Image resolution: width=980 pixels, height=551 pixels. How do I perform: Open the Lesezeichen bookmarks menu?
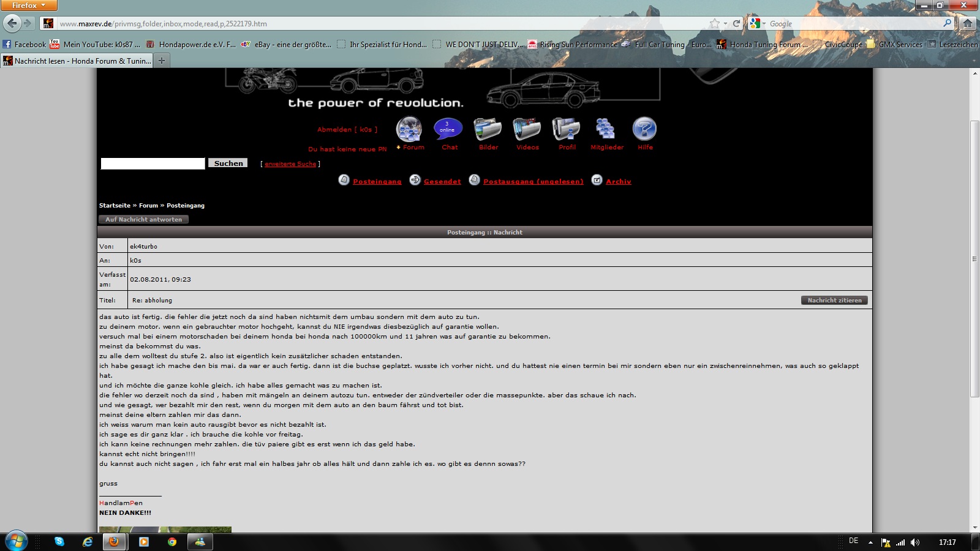click(952, 44)
